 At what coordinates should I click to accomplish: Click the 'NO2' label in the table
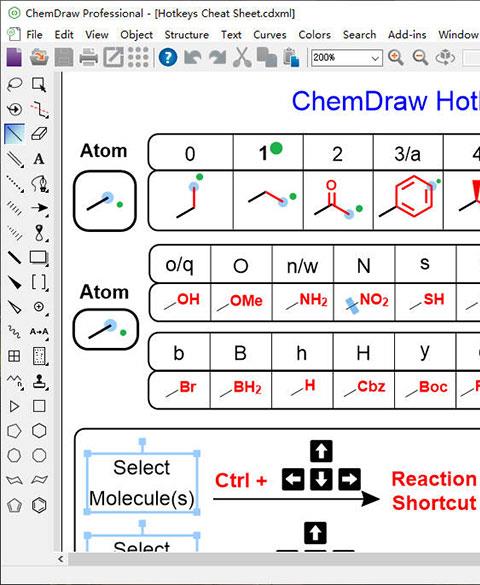374,300
